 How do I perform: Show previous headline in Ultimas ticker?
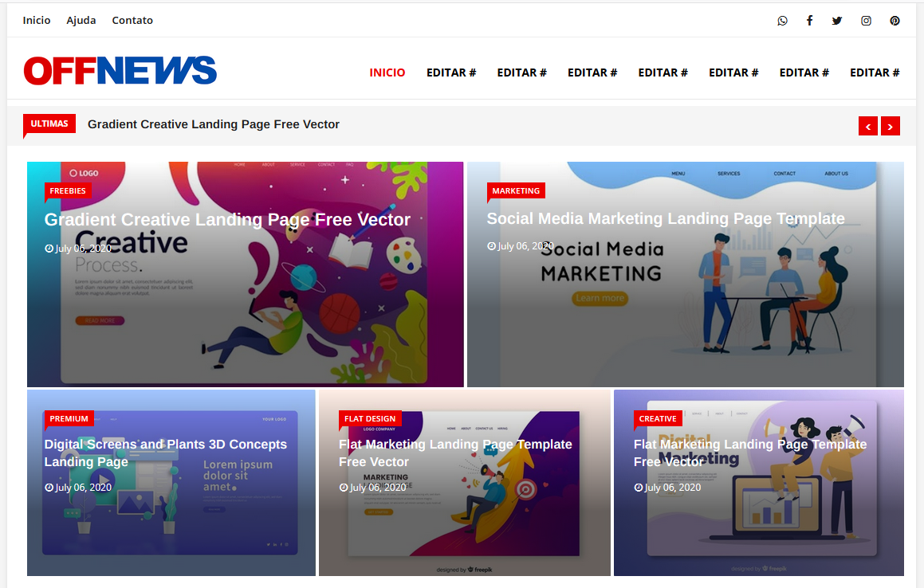pos(868,126)
